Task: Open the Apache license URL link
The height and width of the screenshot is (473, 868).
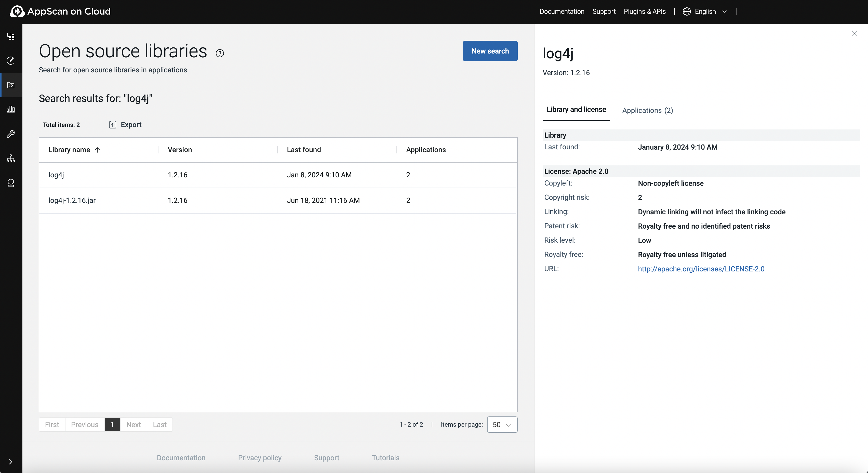Action: [701, 269]
